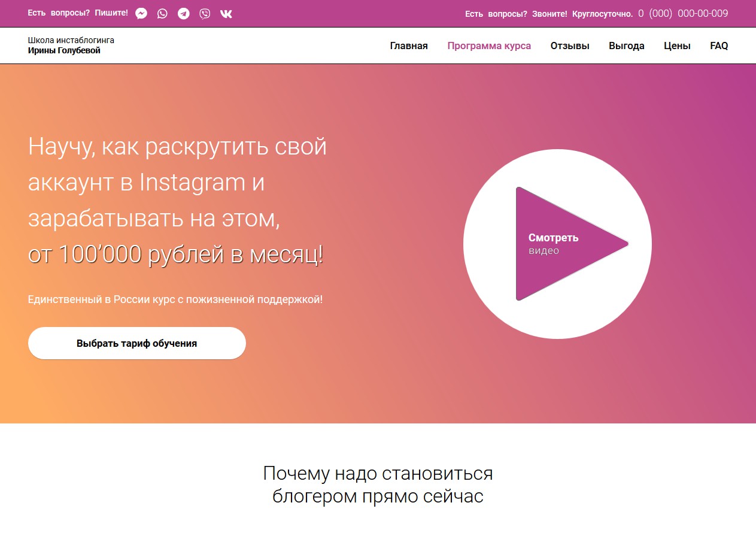
Task: Open the VK social network icon
Action: [x=226, y=13]
